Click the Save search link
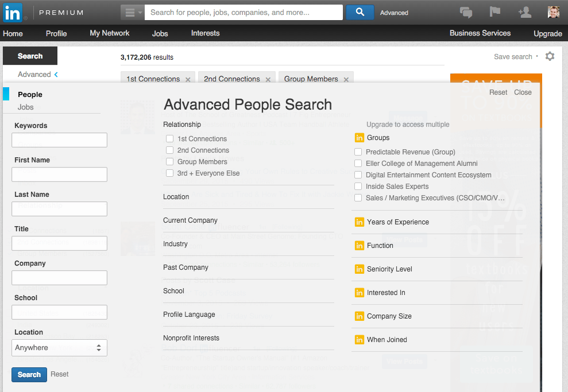 [x=513, y=57]
